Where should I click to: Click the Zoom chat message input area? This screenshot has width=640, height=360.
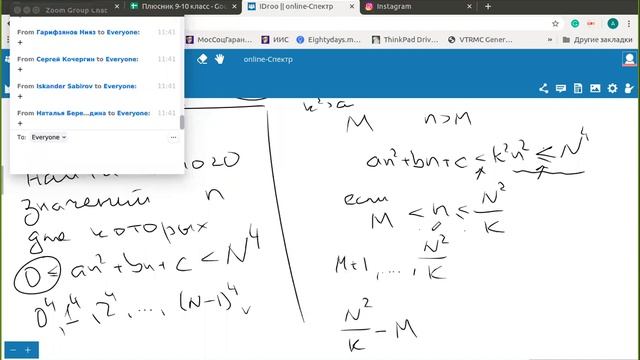pyautogui.click(x=96, y=158)
